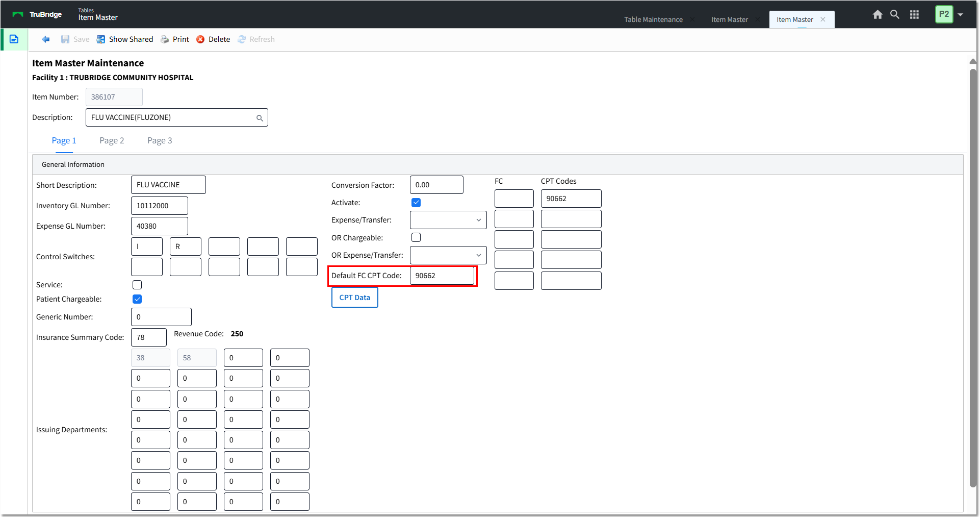Click the Print printer icon
The image size is (980, 518).
[165, 39]
